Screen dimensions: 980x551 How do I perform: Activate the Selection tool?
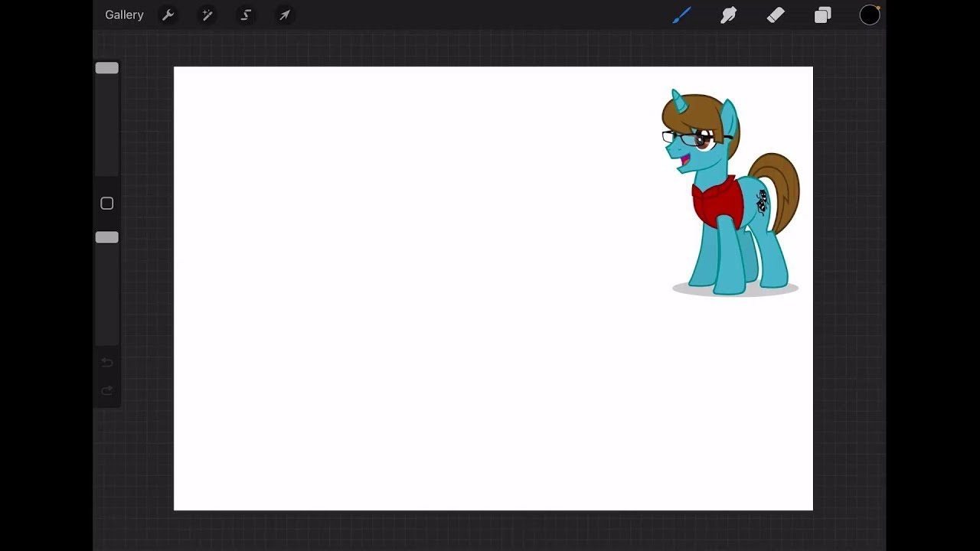pos(246,15)
